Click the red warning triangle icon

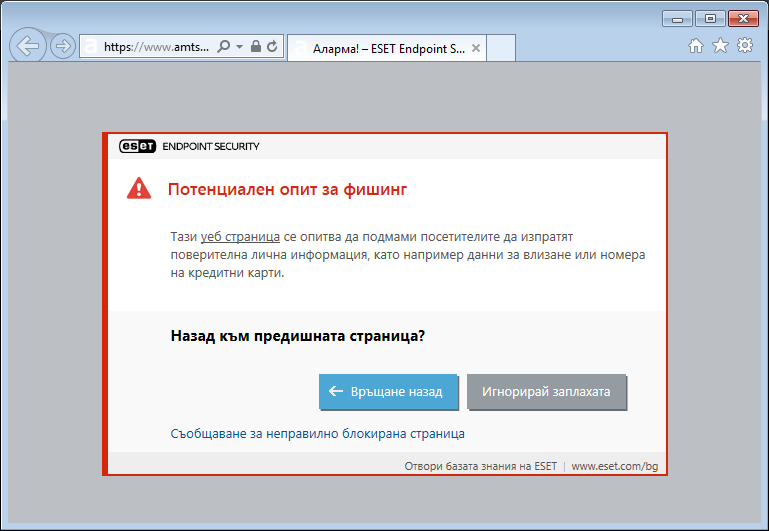139,188
